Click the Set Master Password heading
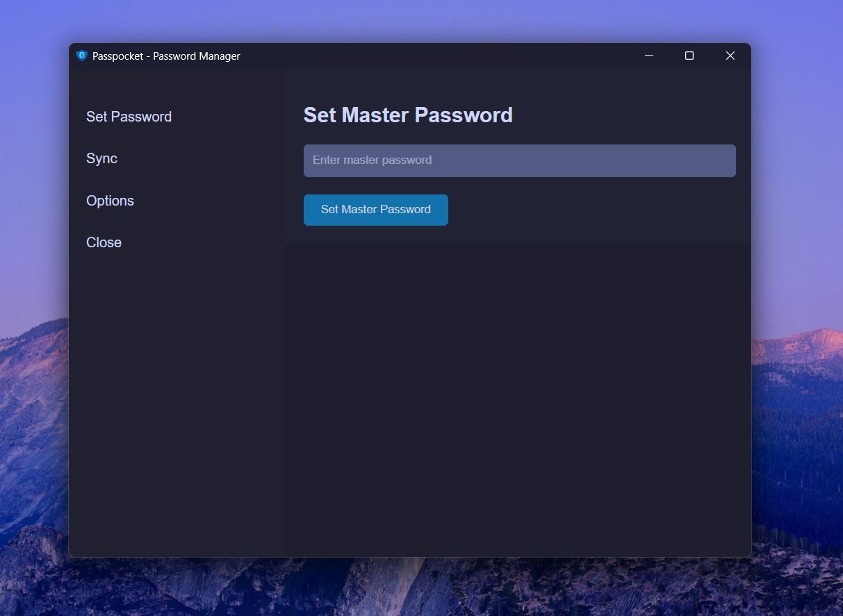Screen dimensions: 843x616 (x=408, y=115)
